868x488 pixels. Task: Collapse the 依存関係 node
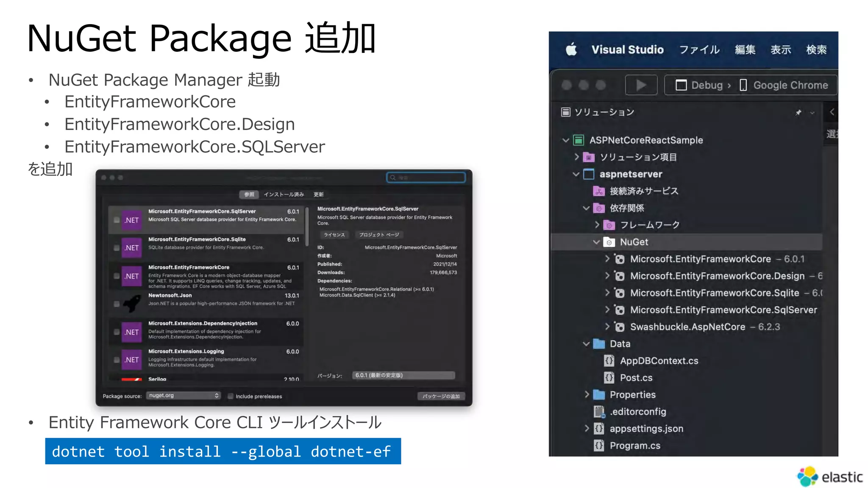tap(586, 208)
